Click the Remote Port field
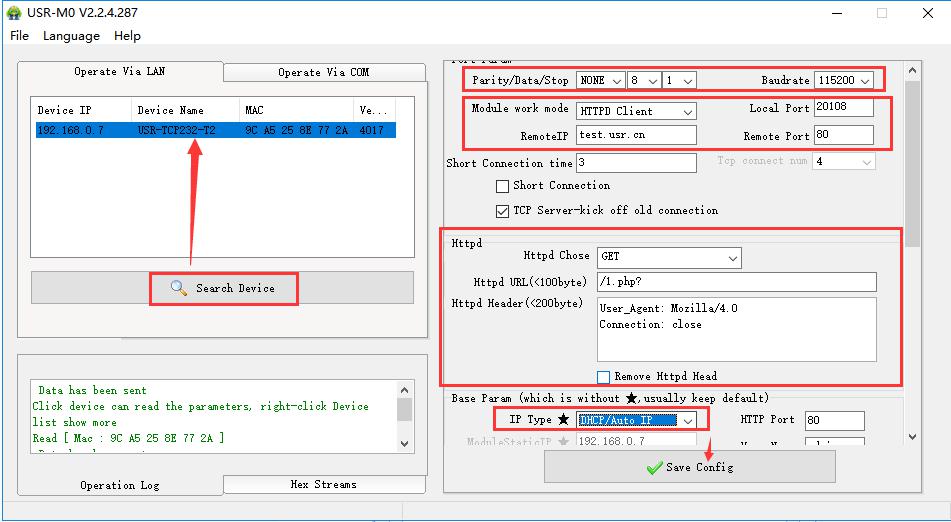The height and width of the screenshot is (522, 951). pyautogui.click(x=844, y=135)
